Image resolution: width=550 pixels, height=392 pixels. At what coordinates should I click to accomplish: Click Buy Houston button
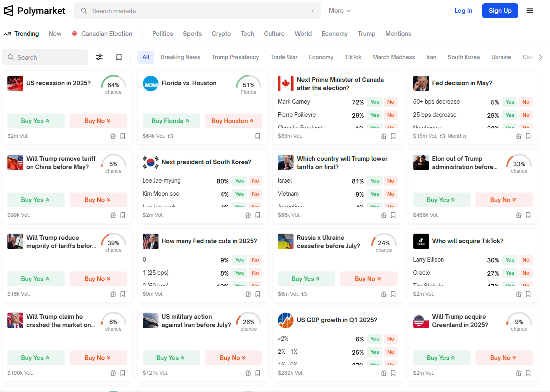tap(233, 121)
